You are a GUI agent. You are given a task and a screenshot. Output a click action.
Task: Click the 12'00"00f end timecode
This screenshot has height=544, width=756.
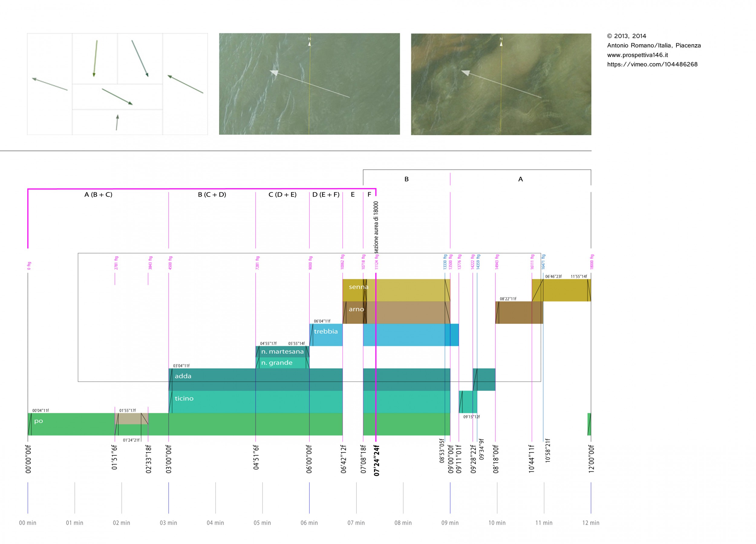click(591, 459)
